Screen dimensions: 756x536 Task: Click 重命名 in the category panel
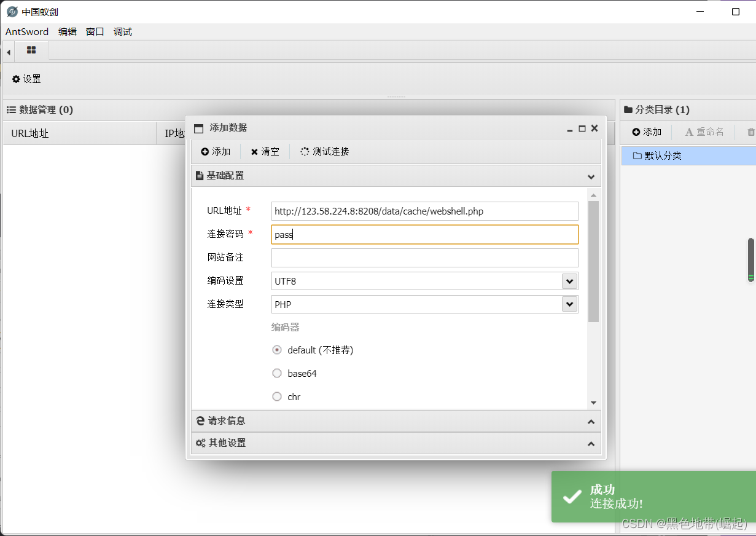704,132
